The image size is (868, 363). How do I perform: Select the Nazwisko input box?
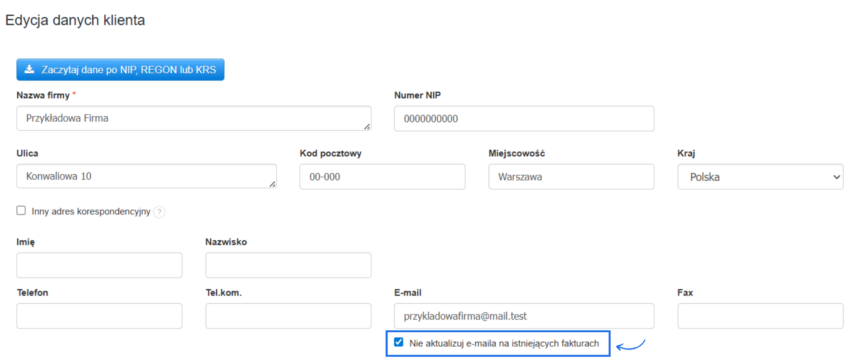click(x=288, y=265)
